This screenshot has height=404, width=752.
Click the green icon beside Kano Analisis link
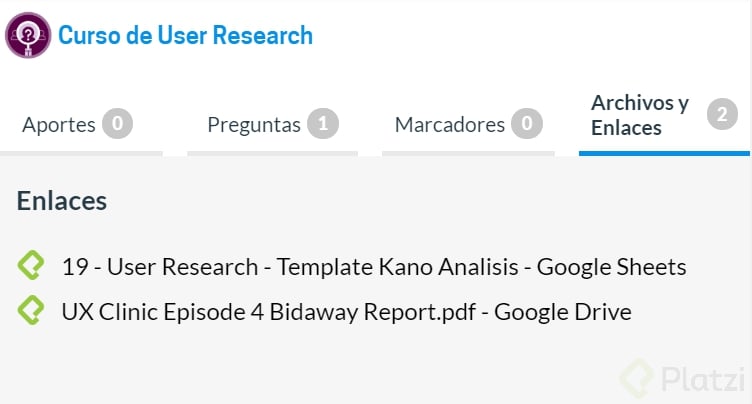(x=31, y=265)
